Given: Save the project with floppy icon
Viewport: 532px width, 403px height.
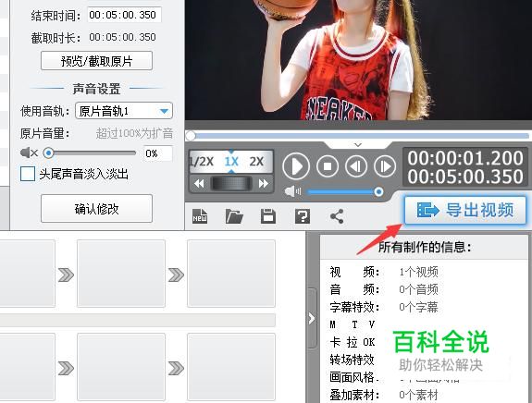Looking at the screenshot, I should coord(268,216).
